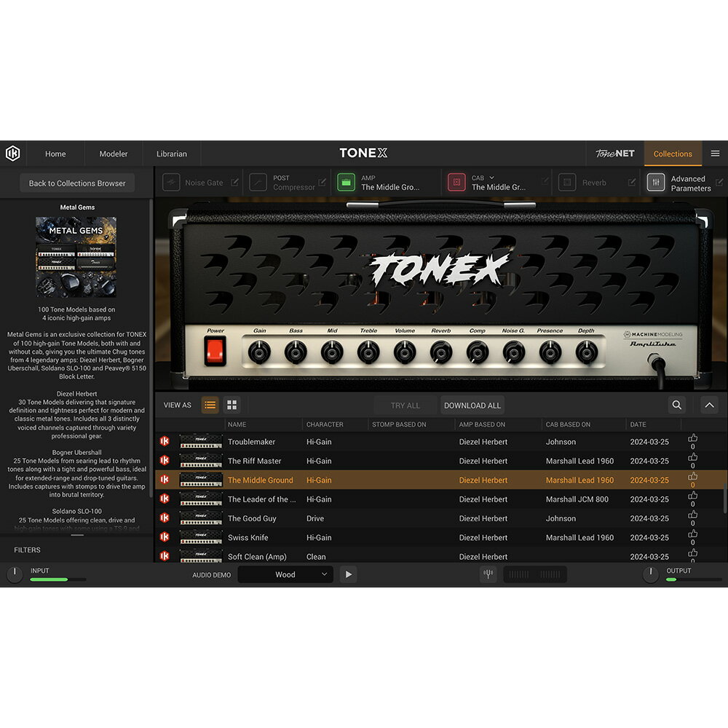728x728 pixels.
Task: Adjust the amp Depth knob
Action: 586,352
